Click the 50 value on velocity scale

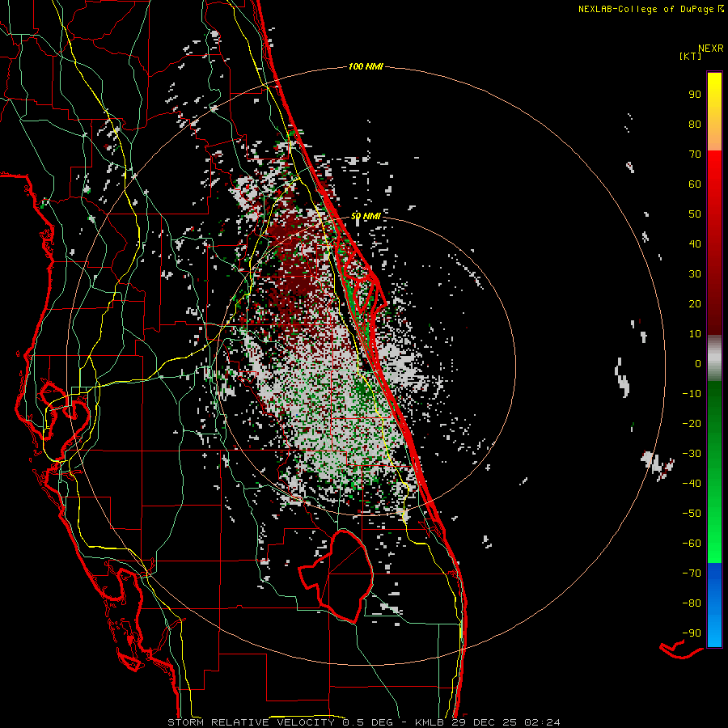pyautogui.click(x=695, y=214)
